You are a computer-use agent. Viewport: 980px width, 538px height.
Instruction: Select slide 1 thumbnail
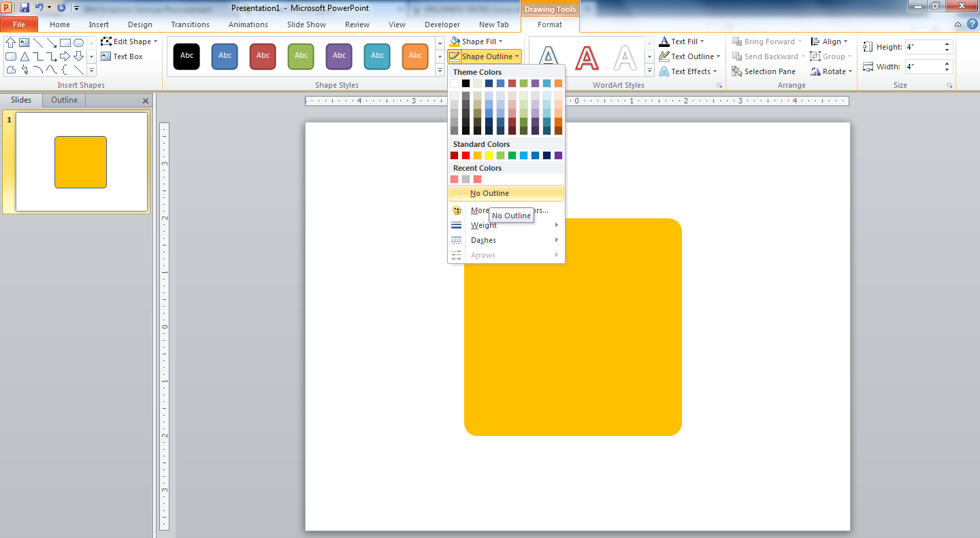coord(82,162)
